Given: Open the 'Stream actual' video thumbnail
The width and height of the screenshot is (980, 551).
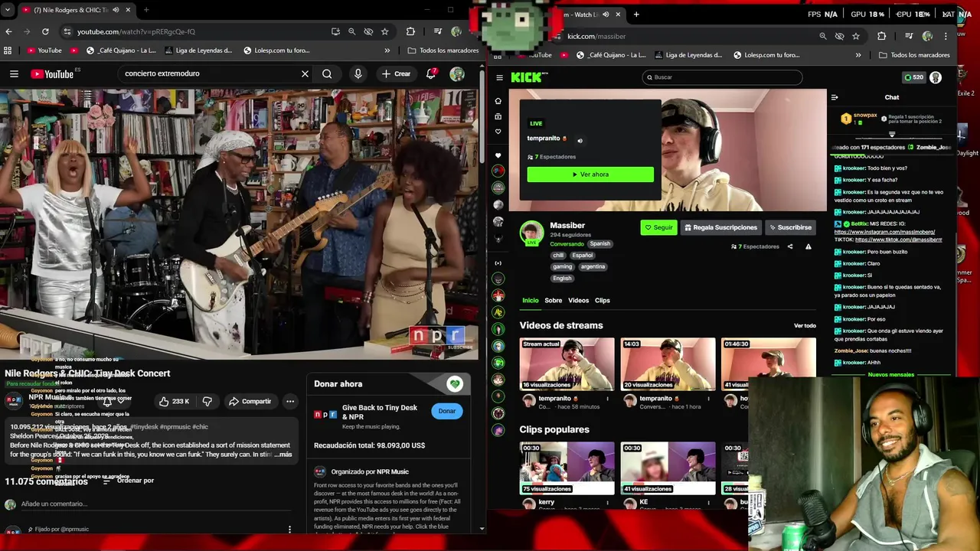Looking at the screenshot, I should point(567,364).
